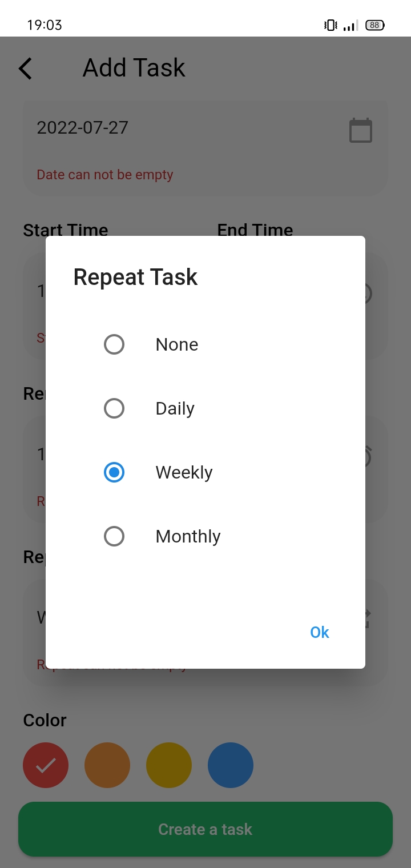Click the checkmark inside the red color circle
The height and width of the screenshot is (868, 411).
point(46,765)
